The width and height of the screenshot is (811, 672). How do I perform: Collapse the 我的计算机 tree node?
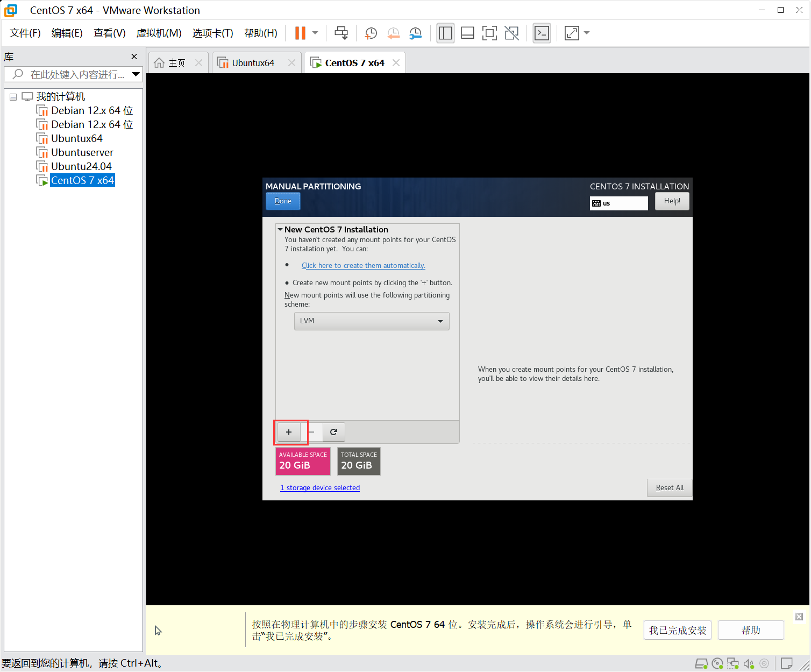tap(13, 97)
